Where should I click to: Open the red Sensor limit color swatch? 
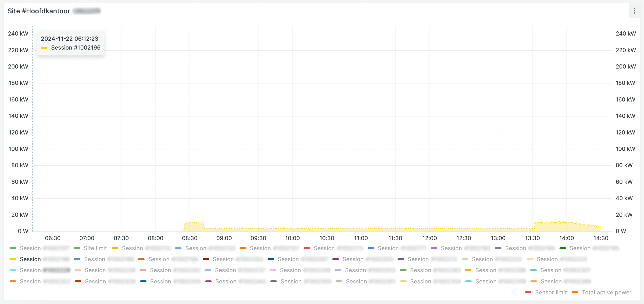coord(528,292)
